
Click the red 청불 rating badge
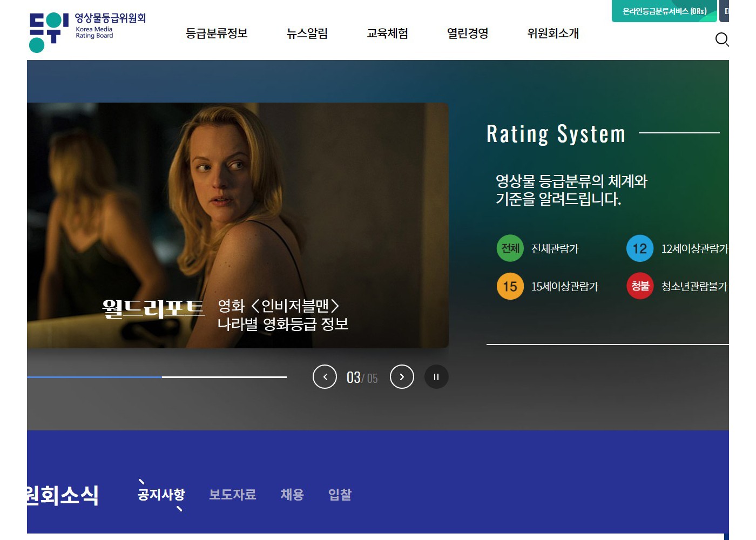pos(640,286)
